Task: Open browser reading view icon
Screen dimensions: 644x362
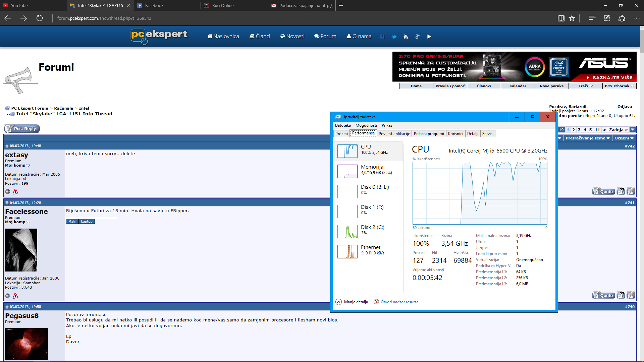Action: (x=561, y=18)
